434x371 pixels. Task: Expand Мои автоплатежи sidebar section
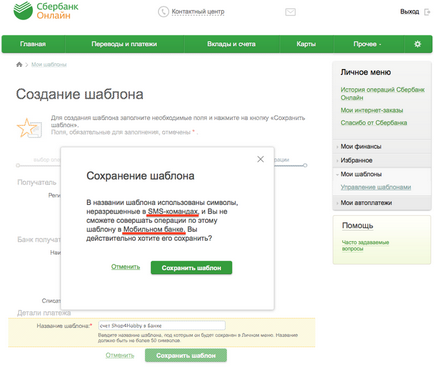coord(382,203)
